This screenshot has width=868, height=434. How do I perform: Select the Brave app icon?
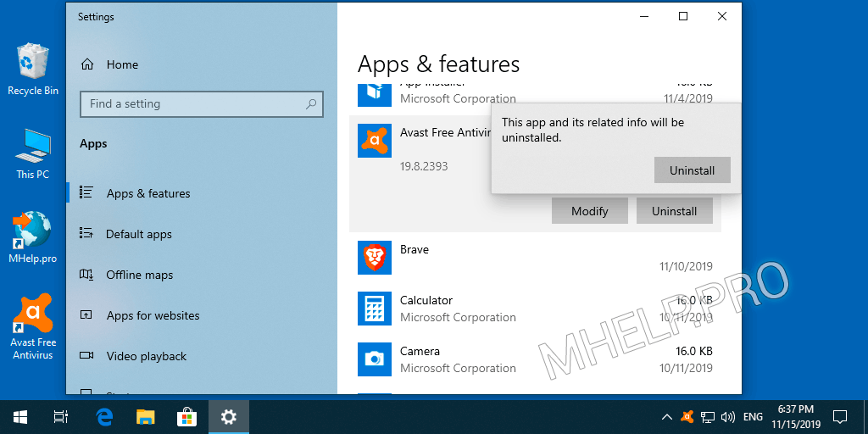click(374, 258)
